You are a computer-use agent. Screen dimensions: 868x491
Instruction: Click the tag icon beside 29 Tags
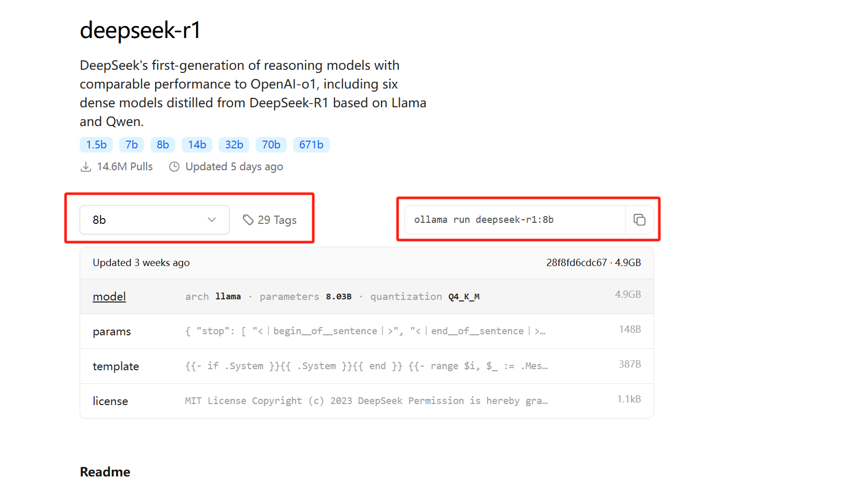coord(248,220)
